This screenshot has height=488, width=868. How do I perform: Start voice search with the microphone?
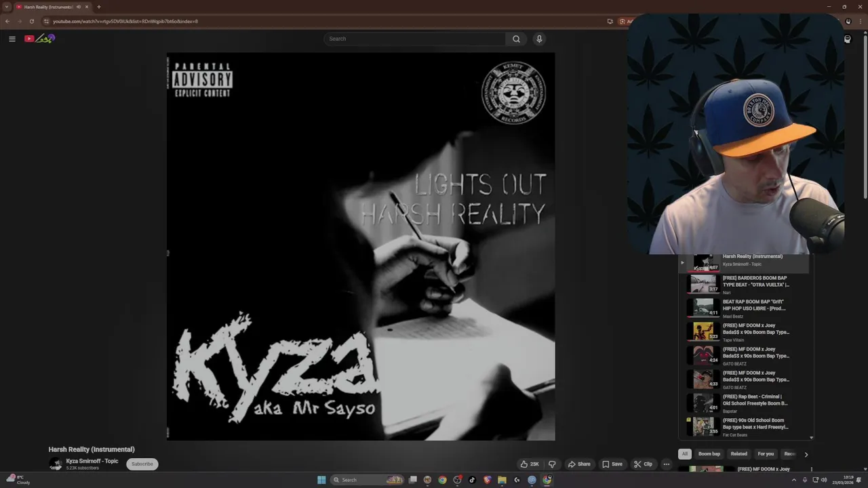point(539,39)
